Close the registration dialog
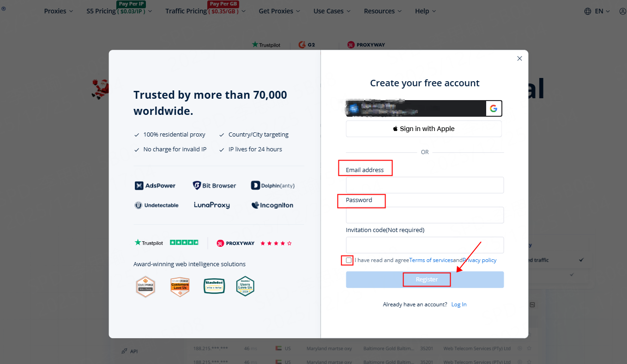The height and width of the screenshot is (364, 627). pos(519,59)
